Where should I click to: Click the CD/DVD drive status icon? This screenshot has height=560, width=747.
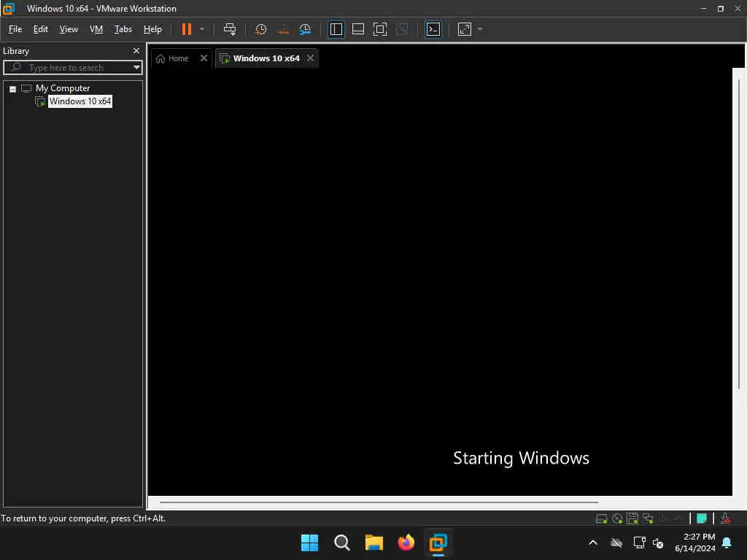[x=617, y=518]
